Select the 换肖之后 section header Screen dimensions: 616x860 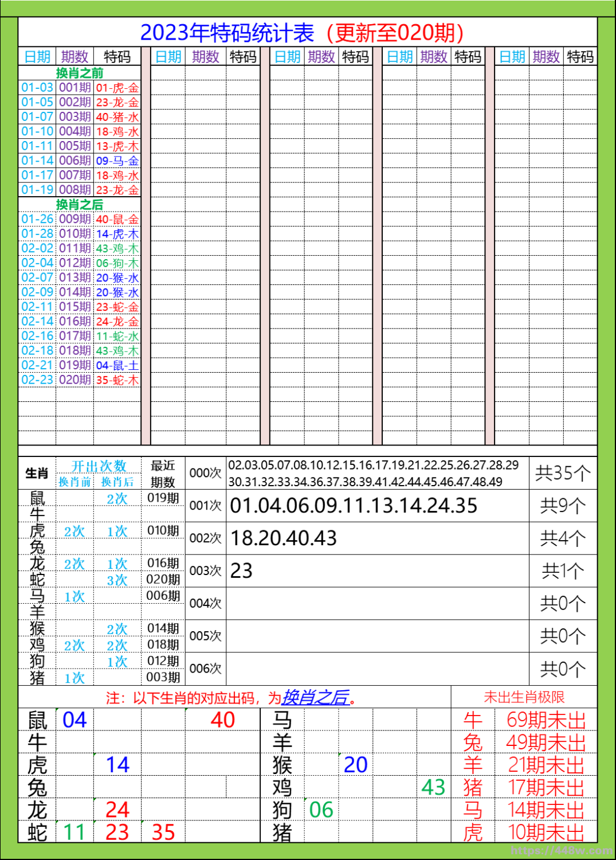point(80,204)
